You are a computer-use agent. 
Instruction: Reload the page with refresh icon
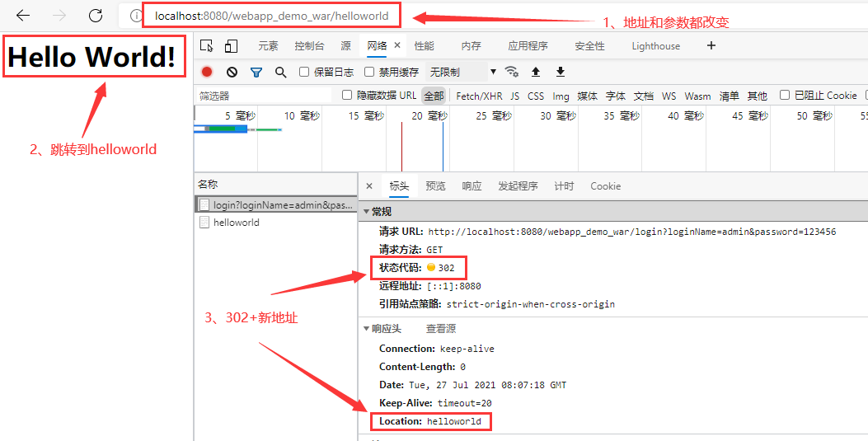pos(96,16)
